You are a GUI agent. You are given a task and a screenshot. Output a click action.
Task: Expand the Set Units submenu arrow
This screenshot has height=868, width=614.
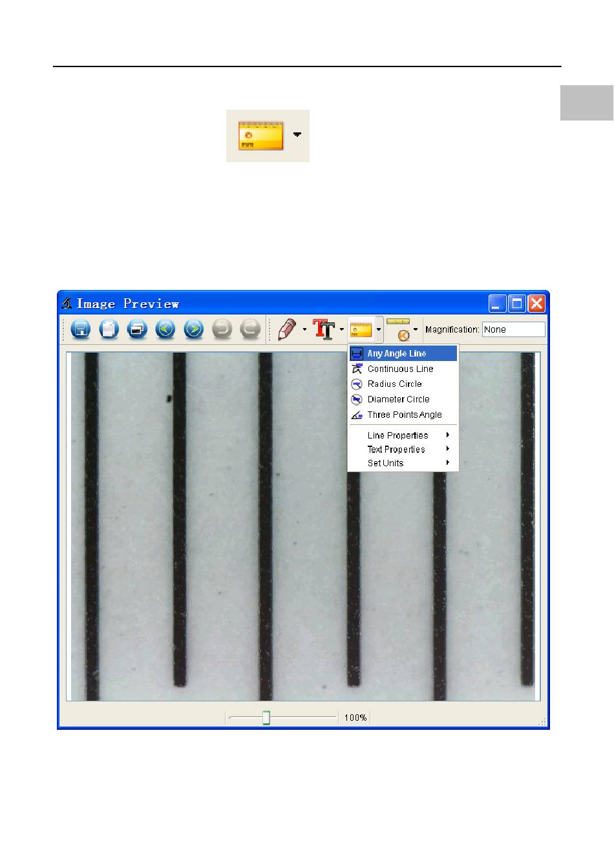click(x=447, y=462)
